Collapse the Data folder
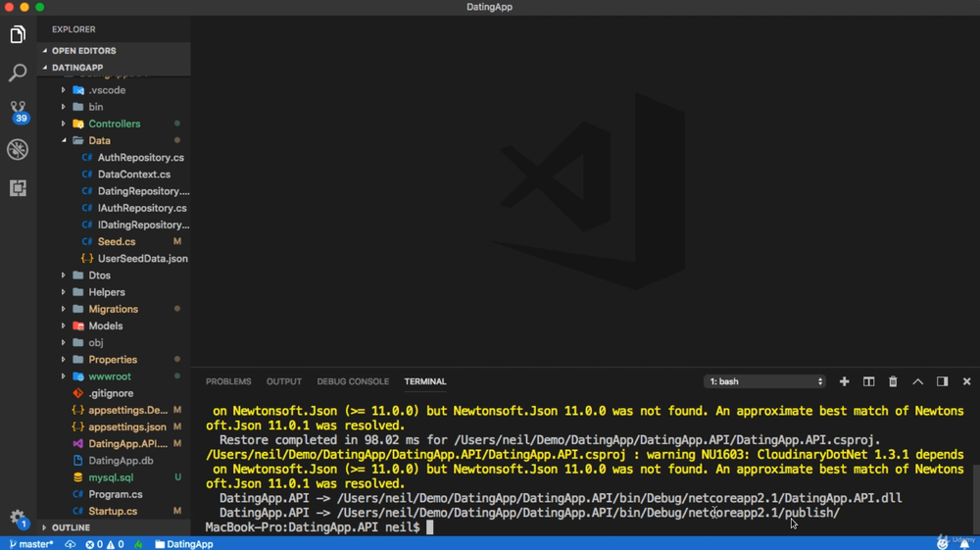This screenshot has width=980, height=550. [99, 140]
